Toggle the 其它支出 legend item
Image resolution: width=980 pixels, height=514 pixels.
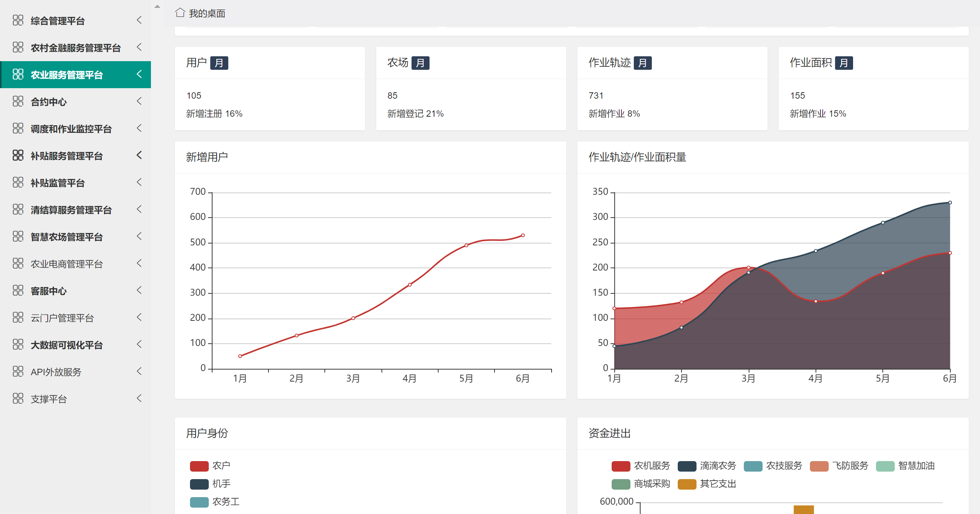coord(707,484)
